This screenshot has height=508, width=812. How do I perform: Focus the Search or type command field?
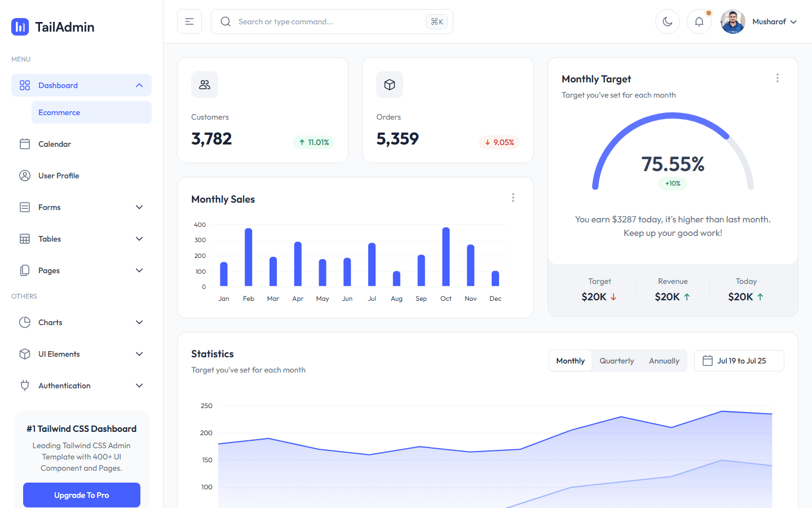332,21
